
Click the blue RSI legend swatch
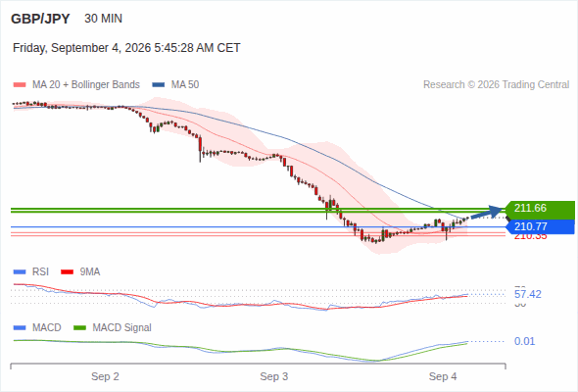click(20, 272)
